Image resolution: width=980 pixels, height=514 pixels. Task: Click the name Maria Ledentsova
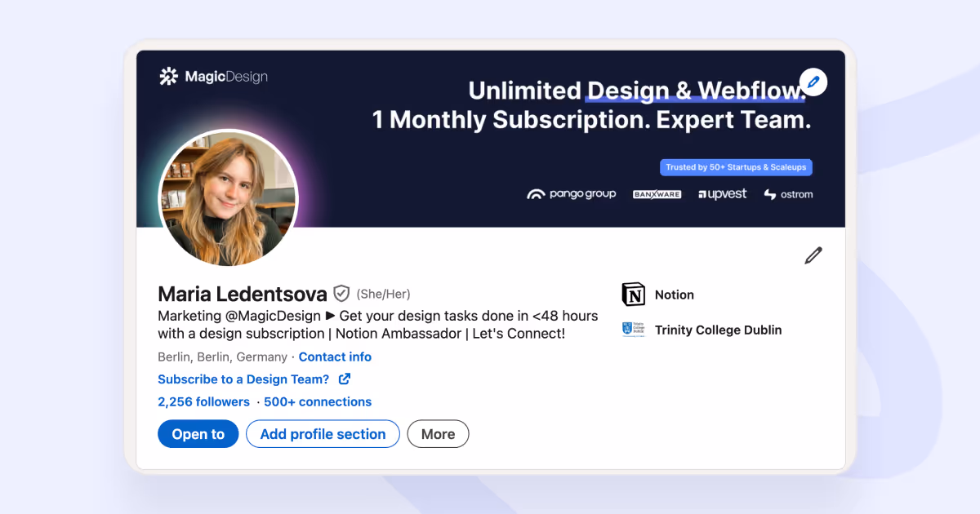click(243, 294)
